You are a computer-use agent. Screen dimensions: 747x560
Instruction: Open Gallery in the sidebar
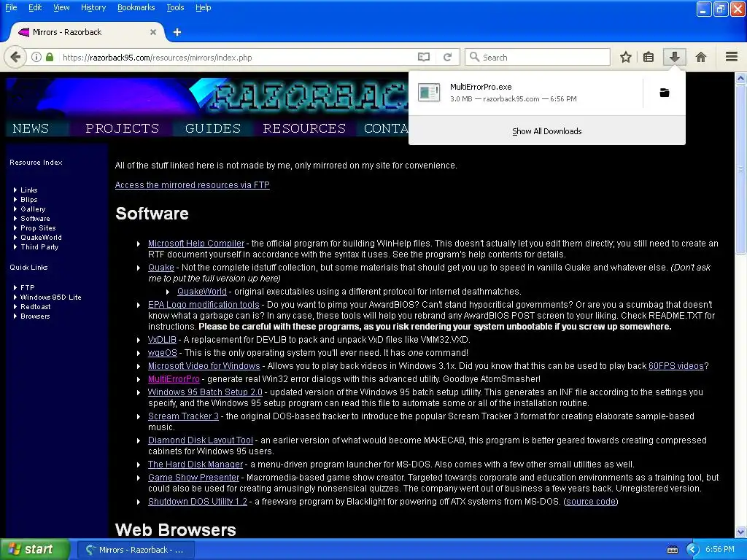point(33,209)
